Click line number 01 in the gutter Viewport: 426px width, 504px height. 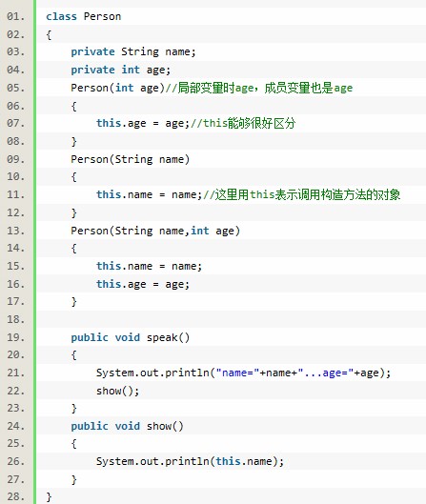[x=15, y=16]
